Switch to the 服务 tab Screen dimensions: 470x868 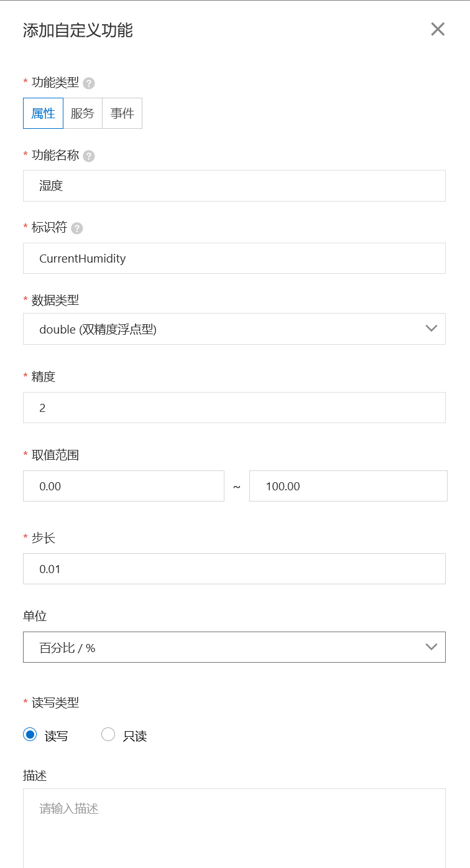(83, 113)
